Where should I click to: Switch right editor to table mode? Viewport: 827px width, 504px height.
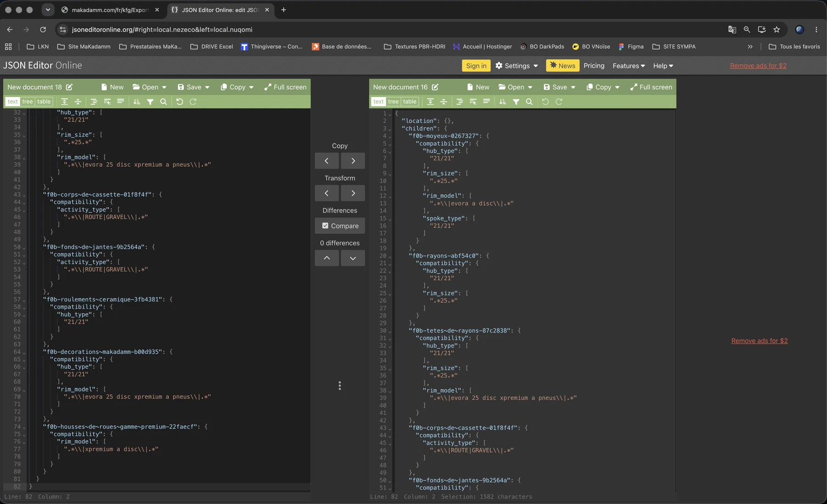coord(409,102)
